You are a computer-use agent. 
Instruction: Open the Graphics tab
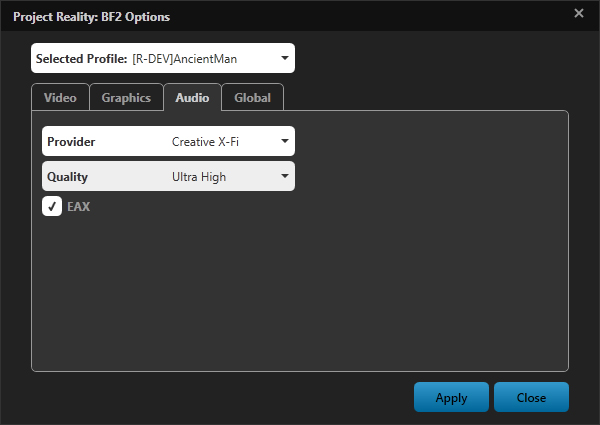click(x=126, y=98)
